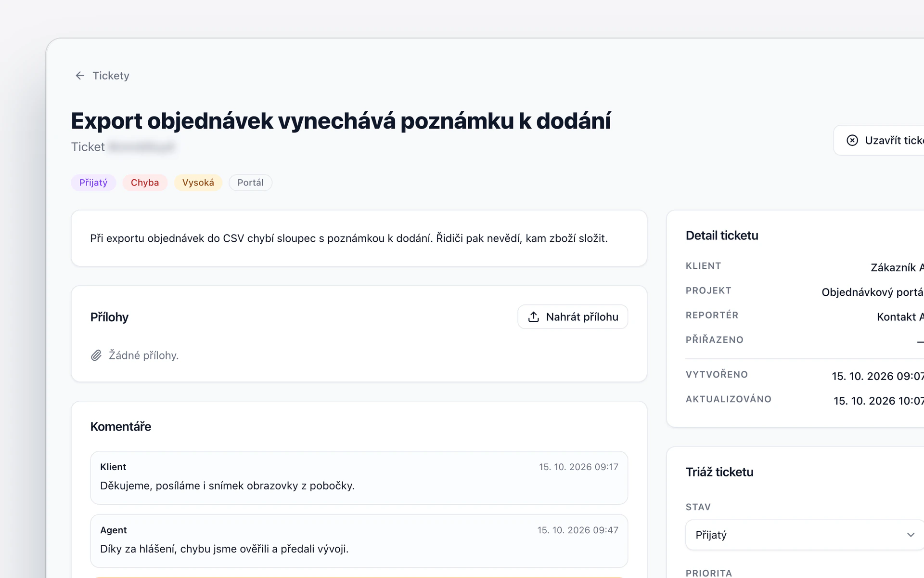Click the circled X icon on Uzavřít ticket

(x=852, y=140)
